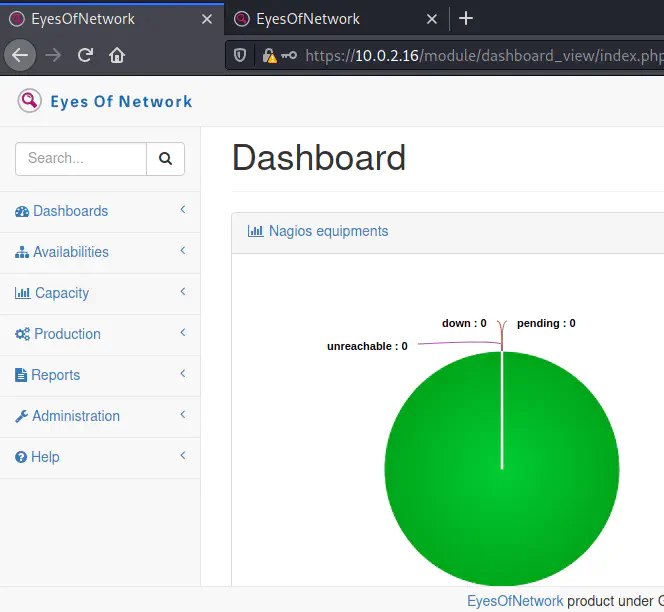
Task: Click the Nagios equipments chart icon
Action: (256, 231)
